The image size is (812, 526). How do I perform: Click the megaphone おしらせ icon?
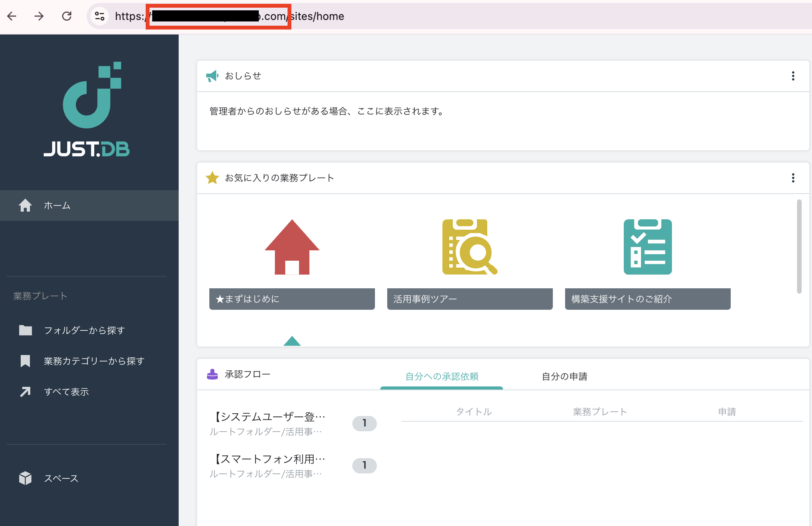(x=212, y=76)
